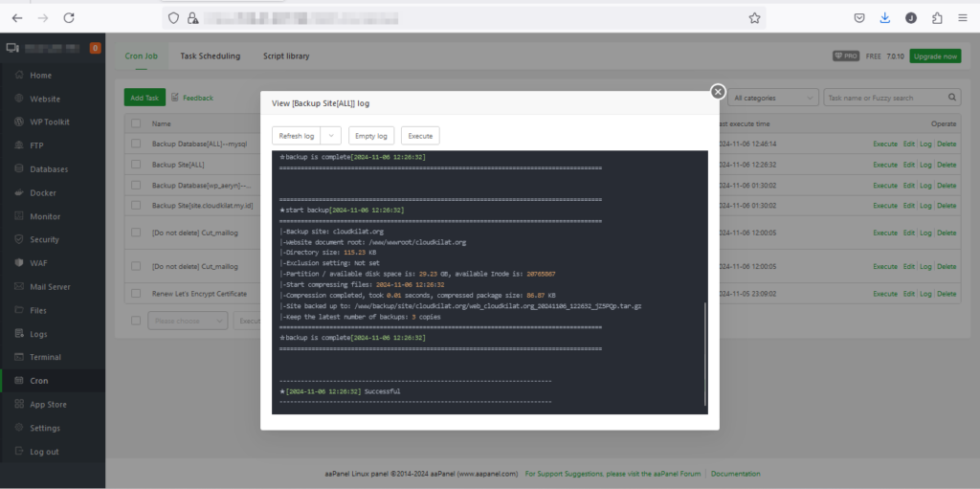The width and height of the screenshot is (980, 489).
Task: Switch to the Task Scheduling tab
Action: tap(210, 56)
